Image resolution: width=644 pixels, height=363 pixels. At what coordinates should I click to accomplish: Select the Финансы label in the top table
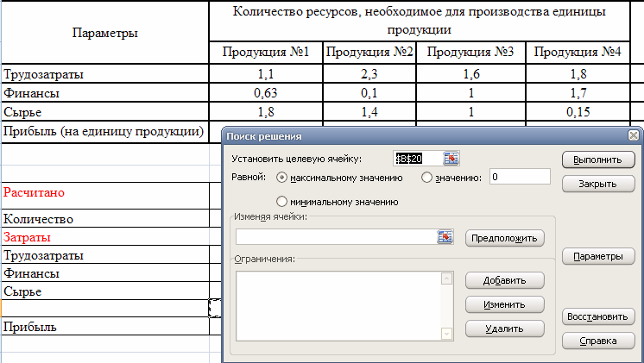pyautogui.click(x=105, y=93)
